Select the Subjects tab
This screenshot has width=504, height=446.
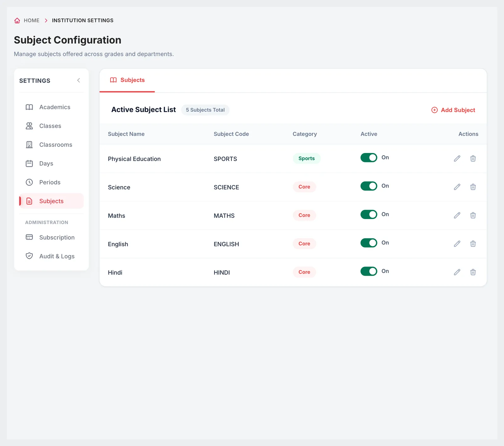click(127, 80)
